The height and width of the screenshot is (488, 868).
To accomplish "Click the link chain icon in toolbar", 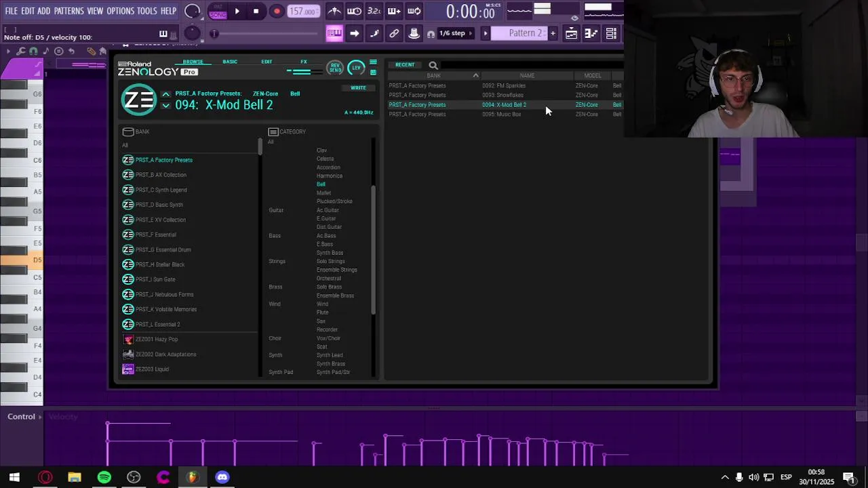I will tap(394, 33).
